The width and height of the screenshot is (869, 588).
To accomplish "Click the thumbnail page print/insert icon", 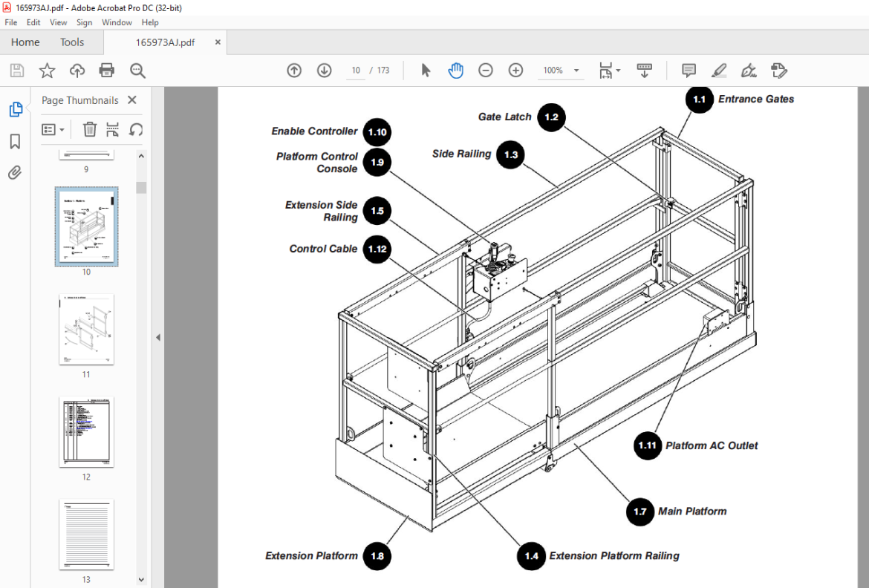I will (x=112, y=129).
